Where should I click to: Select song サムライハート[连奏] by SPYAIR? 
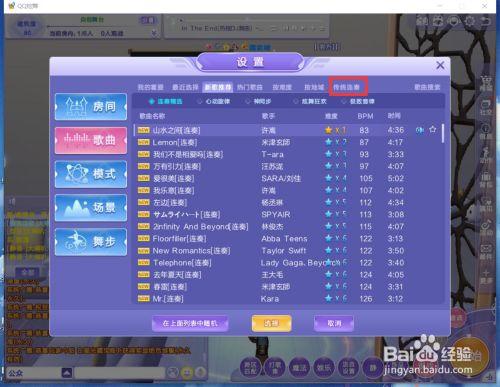(287, 214)
